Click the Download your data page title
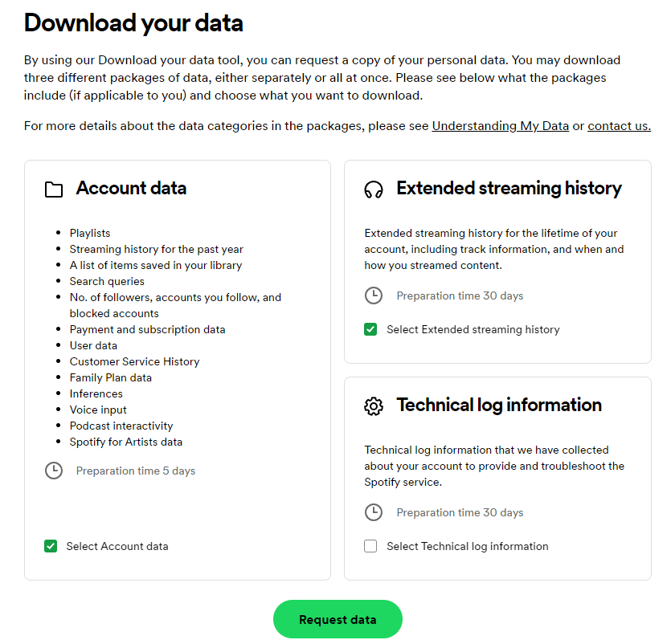The width and height of the screenshot is (671, 644). pyautogui.click(x=133, y=23)
